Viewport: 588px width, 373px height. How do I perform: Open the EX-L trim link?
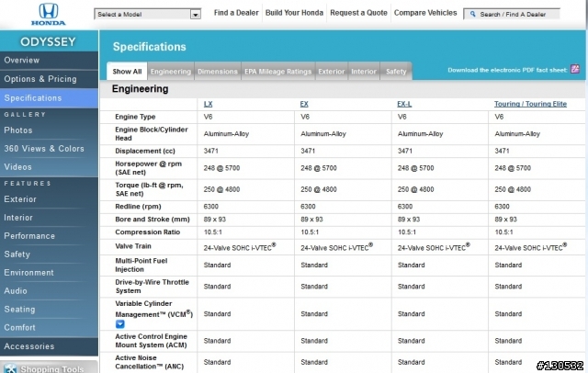click(x=404, y=104)
